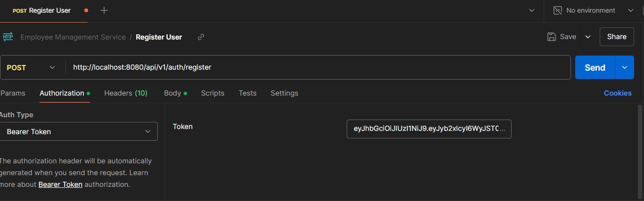
Task: Switch to the Authorization tab
Action: pyautogui.click(x=65, y=93)
